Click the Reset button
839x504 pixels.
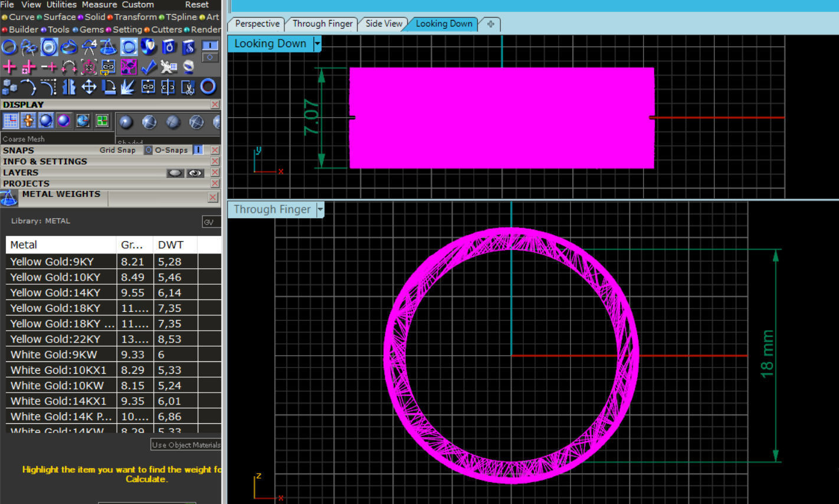[196, 5]
